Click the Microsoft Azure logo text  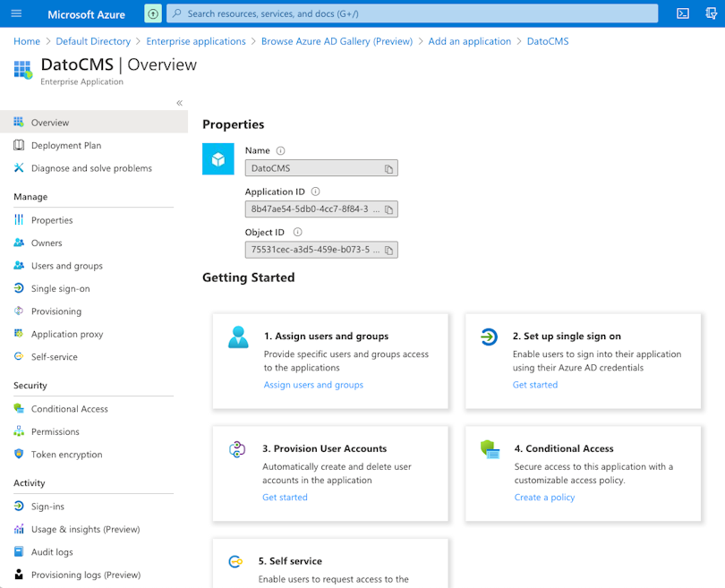pyautogui.click(x=86, y=14)
